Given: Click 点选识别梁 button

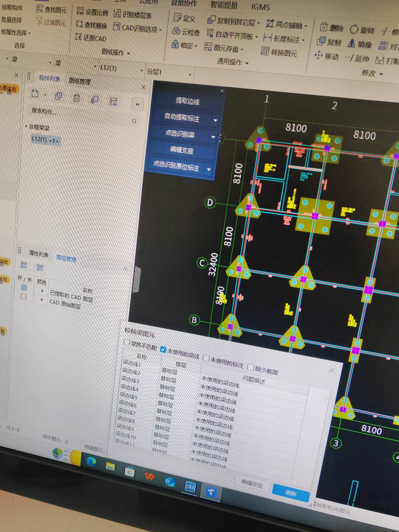Looking at the screenshot, I should point(180,133).
